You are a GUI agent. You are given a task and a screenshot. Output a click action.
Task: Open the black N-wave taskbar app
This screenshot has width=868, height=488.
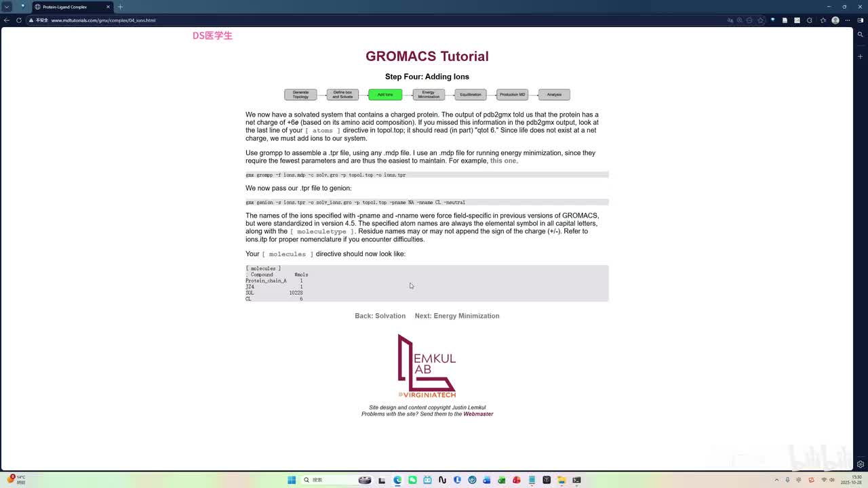[442, 480]
